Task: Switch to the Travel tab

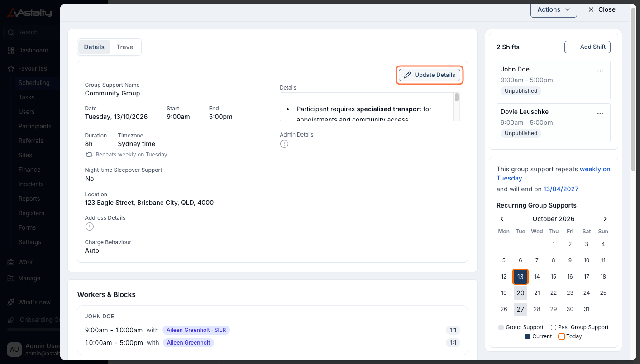Action: point(125,47)
